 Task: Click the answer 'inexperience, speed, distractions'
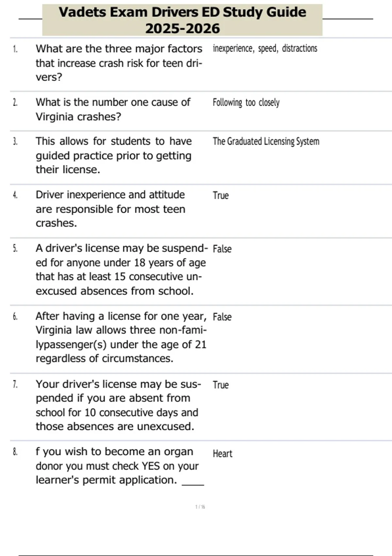pos(265,48)
